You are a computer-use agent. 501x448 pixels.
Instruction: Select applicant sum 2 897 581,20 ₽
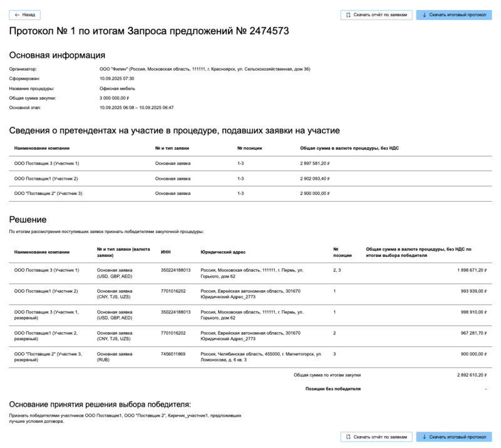[314, 164]
